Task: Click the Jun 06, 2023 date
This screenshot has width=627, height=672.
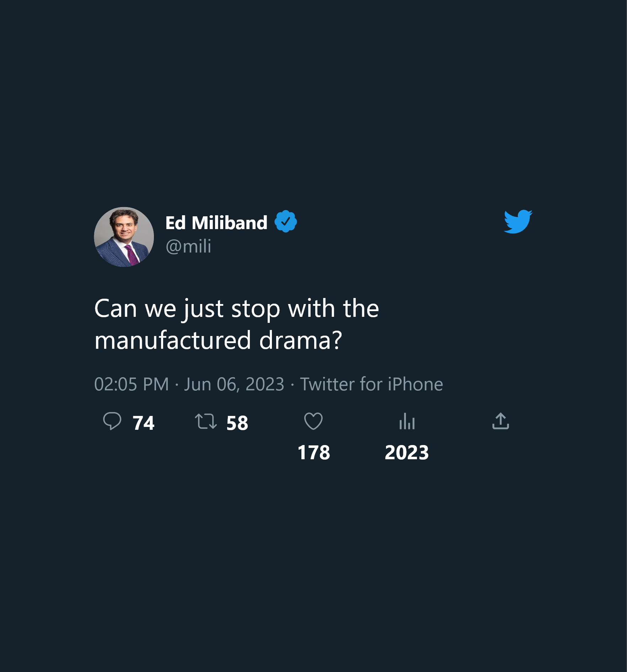Action: 234,384
